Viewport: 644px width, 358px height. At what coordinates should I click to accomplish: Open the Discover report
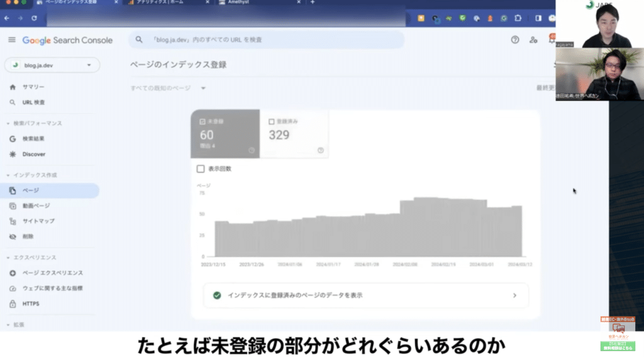[x=34, y=154]
